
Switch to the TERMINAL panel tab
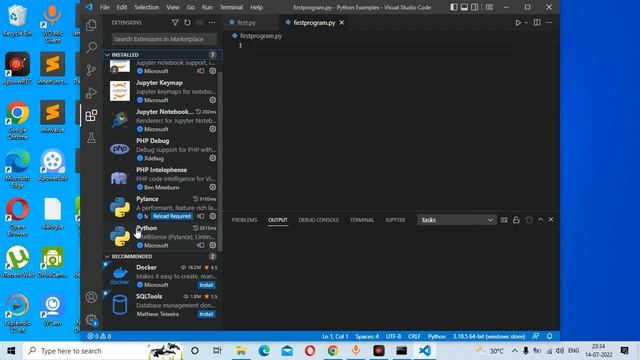(362, 220)
